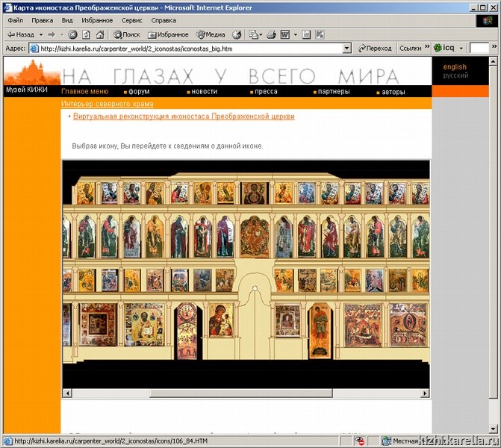
Task: Open Favorites (Избранное) toolbar button
Action: 168,34
